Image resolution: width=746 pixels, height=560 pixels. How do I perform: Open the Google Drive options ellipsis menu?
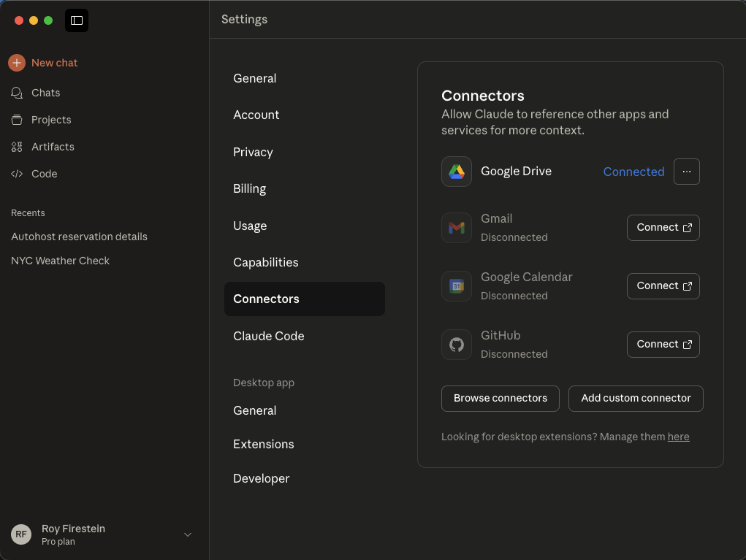click(x=686, y=171)
